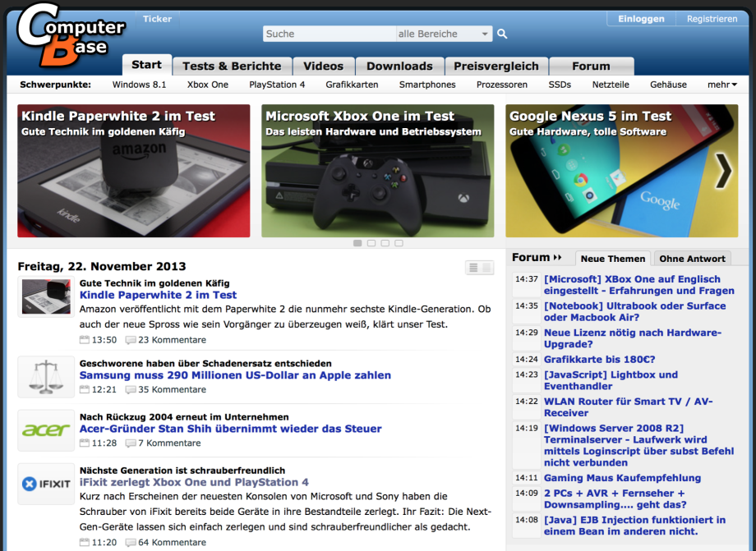Open Xbox One topic link
The image size is (756, 551).
[x=208, y=85]
